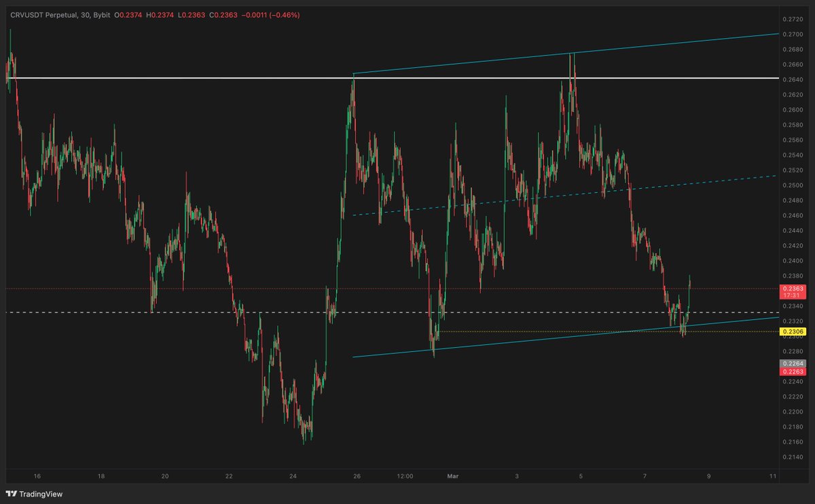Select the red current price label 0.2363
This screenshot has width=815, height=504.
(791, 289)
